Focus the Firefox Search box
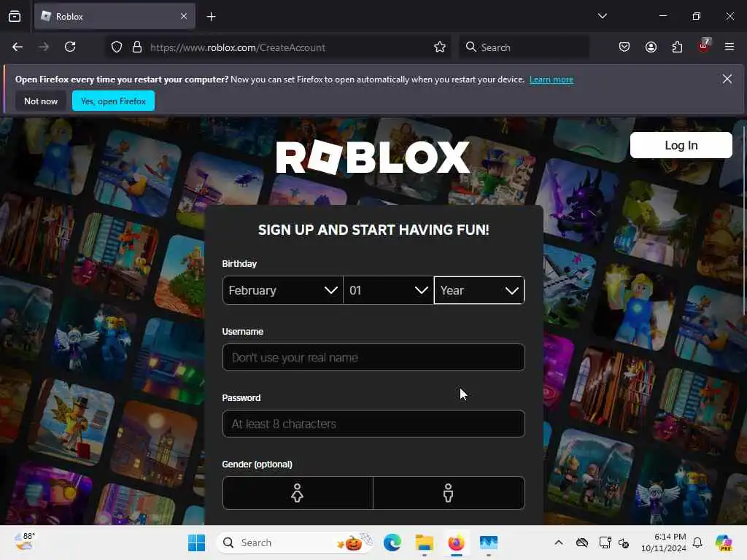Viewport: 747px width, 560px height. click(524, 47)
